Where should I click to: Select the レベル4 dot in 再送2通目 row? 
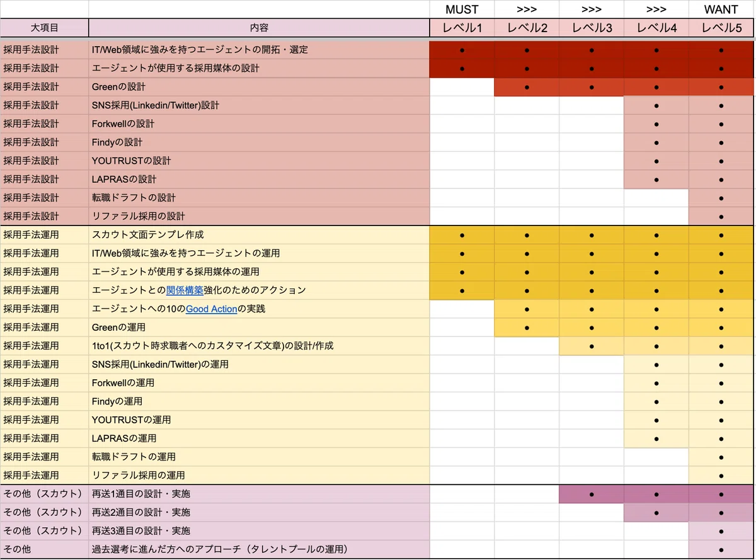point(656,513)
